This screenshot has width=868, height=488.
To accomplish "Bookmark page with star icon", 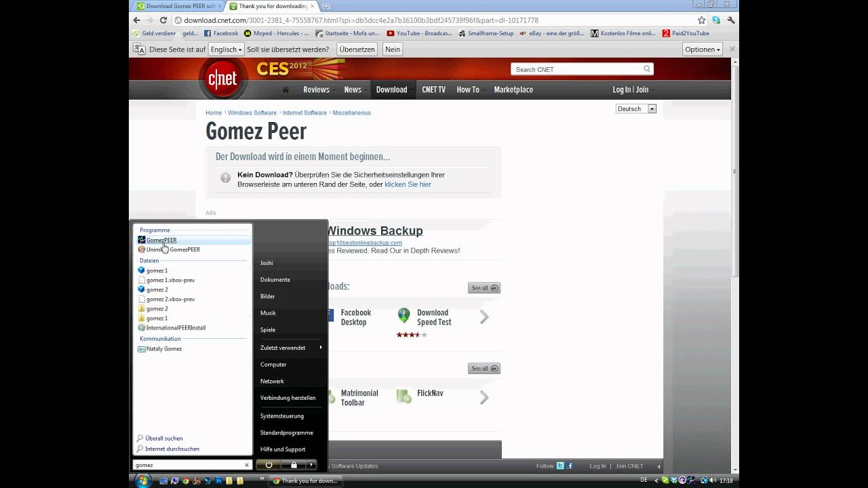I will click(x=702, y=20).
